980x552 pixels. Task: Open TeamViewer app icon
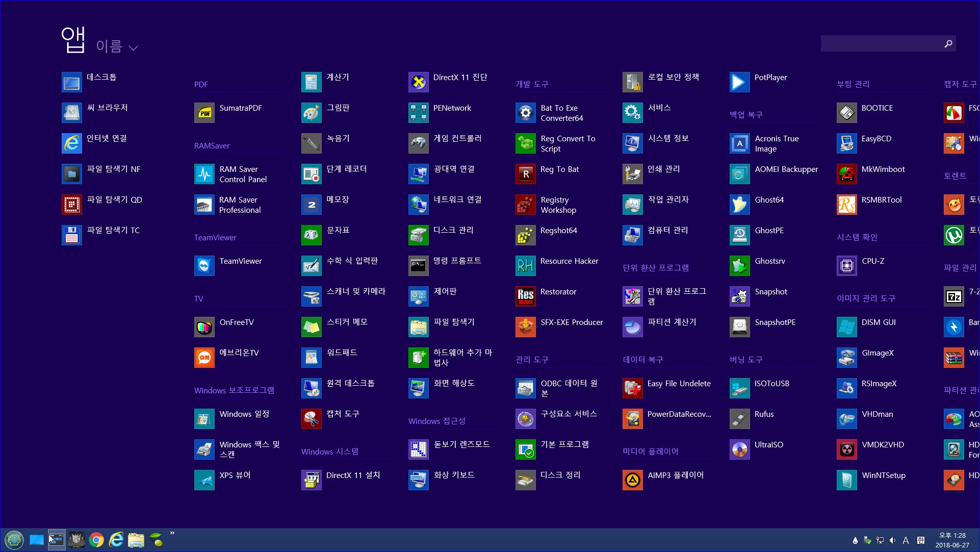204,266
